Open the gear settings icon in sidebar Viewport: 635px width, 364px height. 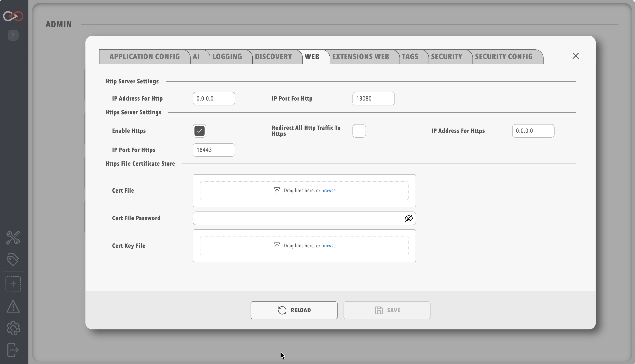tap(13, 328)
